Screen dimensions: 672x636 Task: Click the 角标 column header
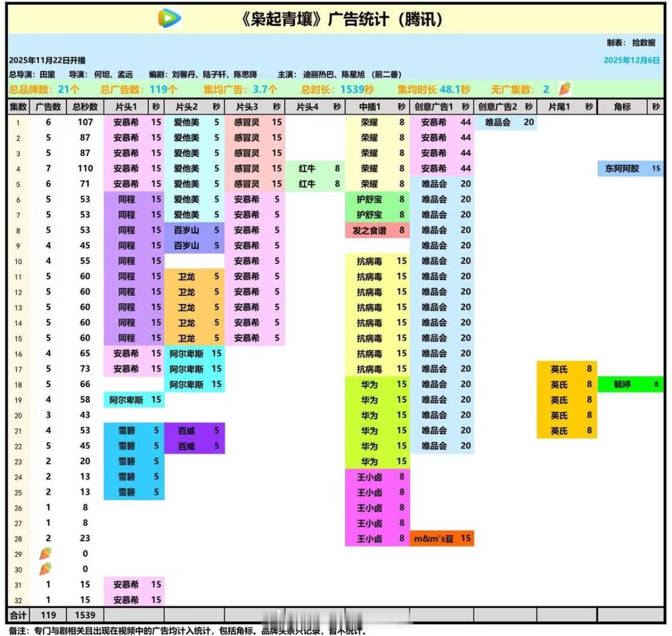[622, 106]
